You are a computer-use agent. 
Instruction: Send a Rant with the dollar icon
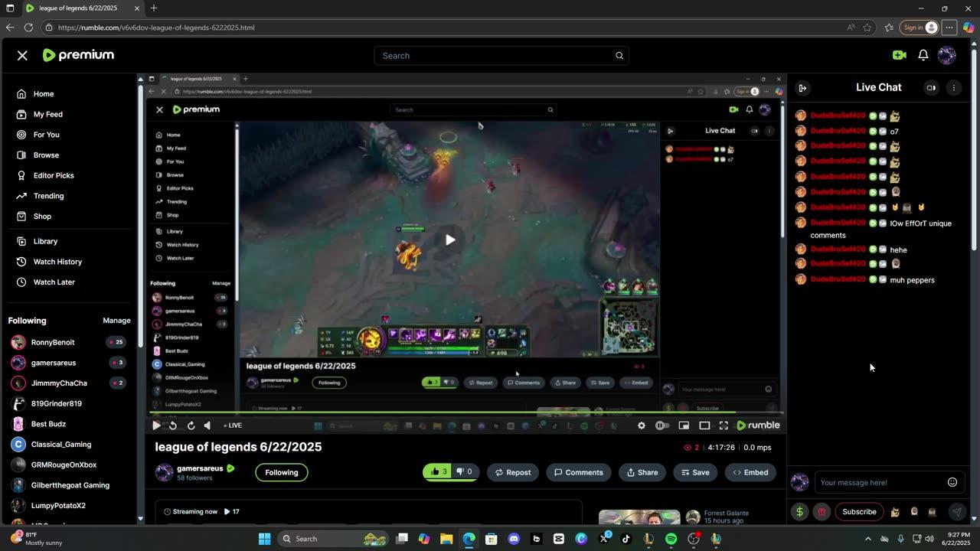799,512
